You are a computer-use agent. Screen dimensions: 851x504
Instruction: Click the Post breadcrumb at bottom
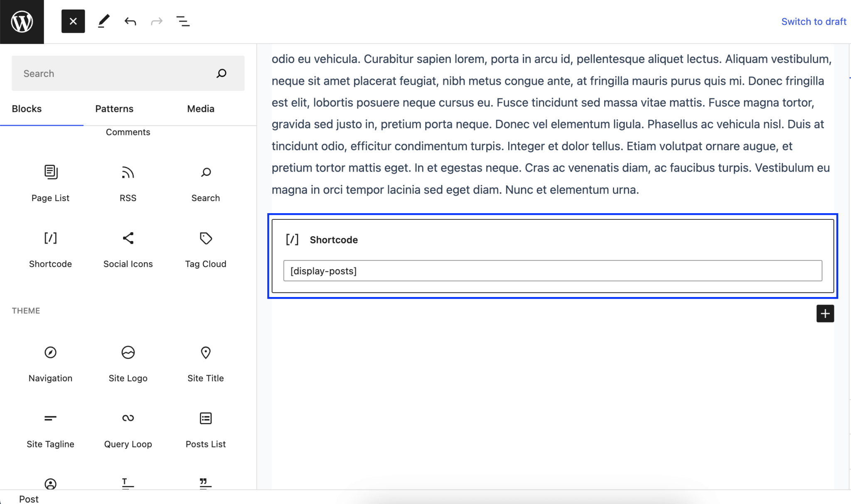click(29, 499)
